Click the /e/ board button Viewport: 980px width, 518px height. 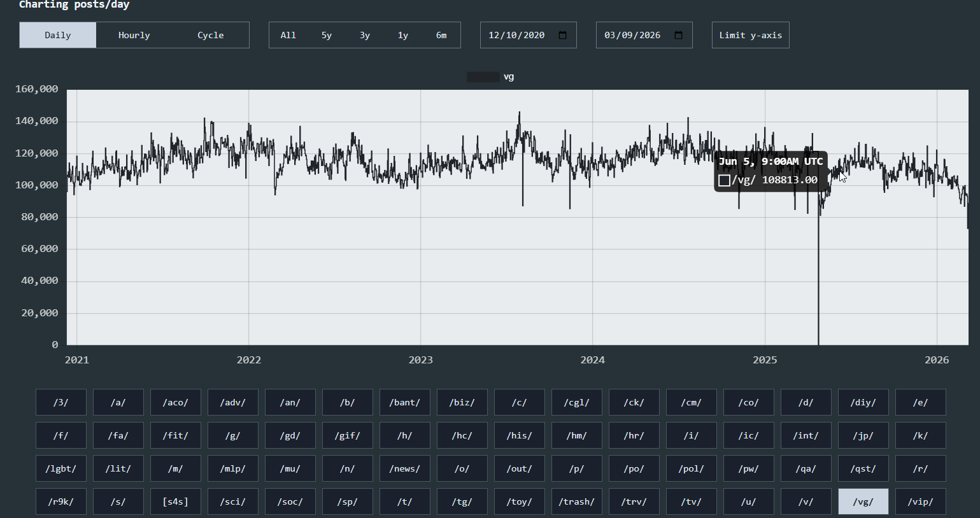click(x=921, y=402)
